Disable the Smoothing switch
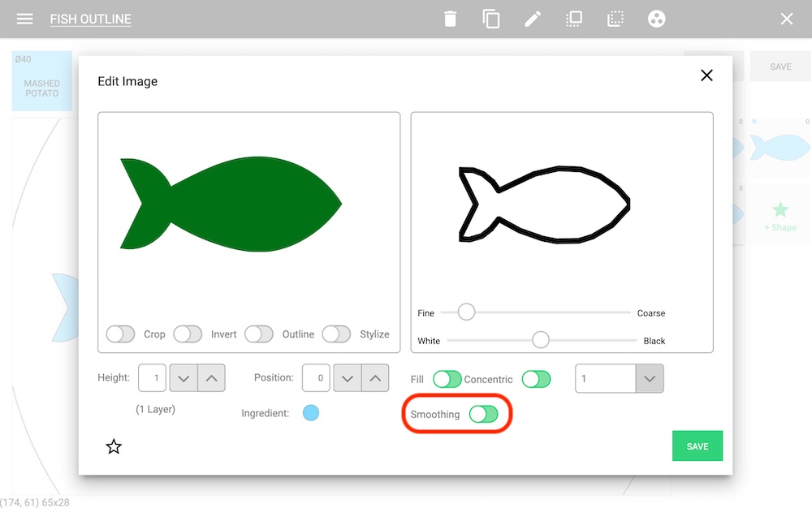Viewport: 812px width, 508px height. click(x=484, y=414)
